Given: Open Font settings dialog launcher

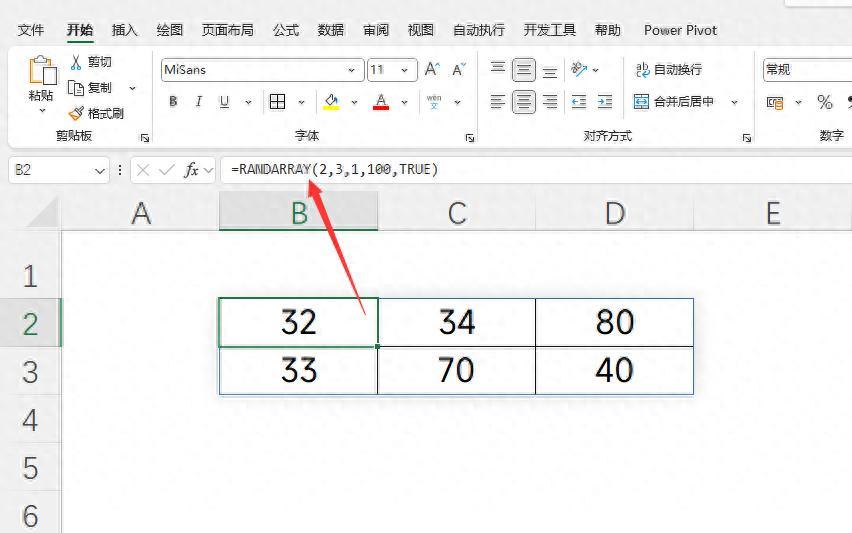Looking at the screenshot, I should pos(470,138).
